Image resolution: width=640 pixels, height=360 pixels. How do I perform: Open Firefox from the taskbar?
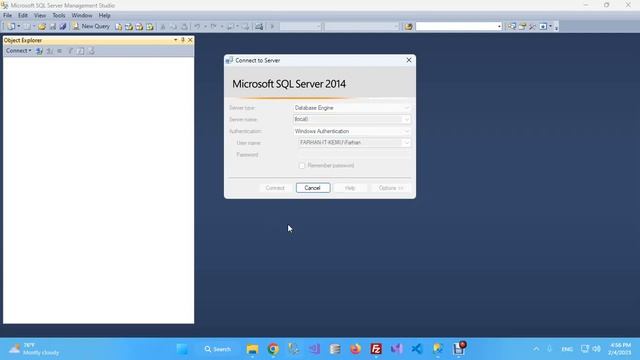pos(356,349)
